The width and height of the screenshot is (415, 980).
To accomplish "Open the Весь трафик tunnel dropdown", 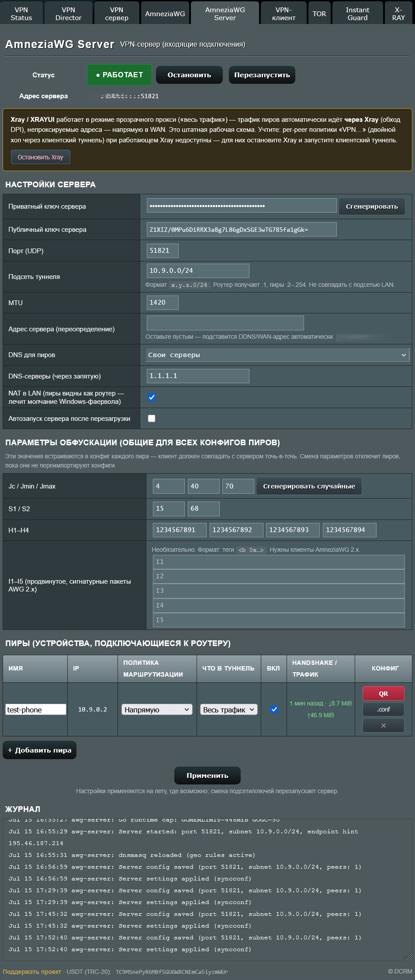I will (x=228, y=709).
